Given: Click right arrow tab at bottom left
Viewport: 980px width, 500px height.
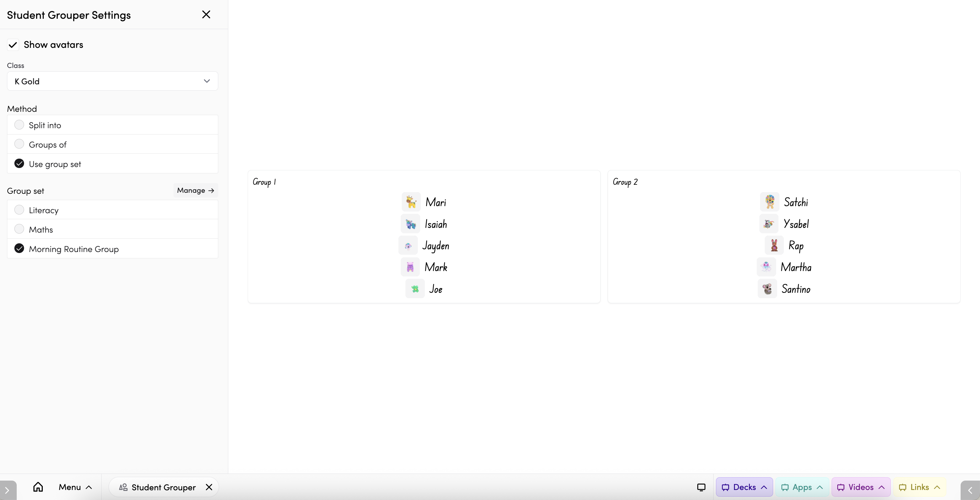Looking at the screenshot, I should (x=7, y=491).
